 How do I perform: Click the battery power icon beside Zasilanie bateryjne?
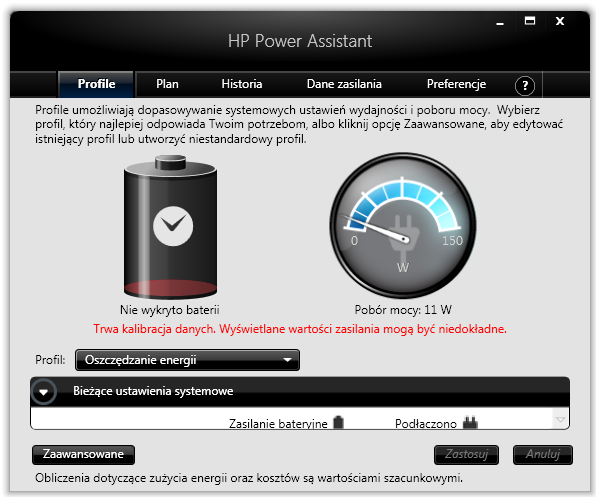click(x=338, y=423)
